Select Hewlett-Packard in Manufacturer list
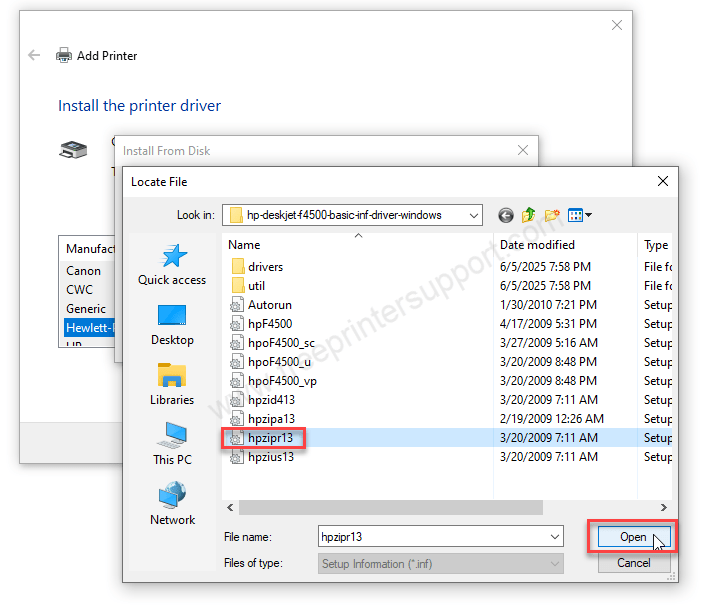This screenshot has width=721, height=606. pos(89,327)
